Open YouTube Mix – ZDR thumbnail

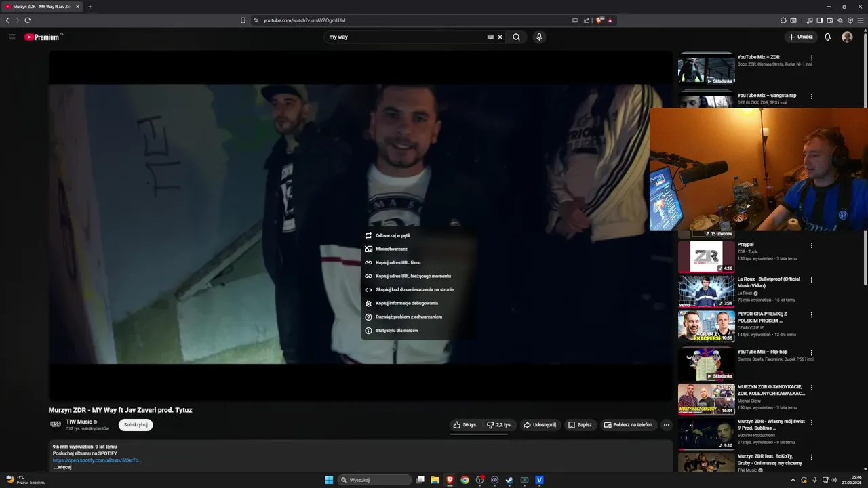tap(707, 68)
